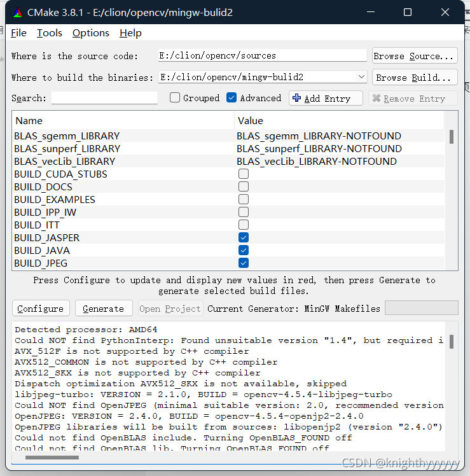The width and height of the screenshot is (470, 476).
Task: Click the progress bar beside generator label
Action: (422, 308)
